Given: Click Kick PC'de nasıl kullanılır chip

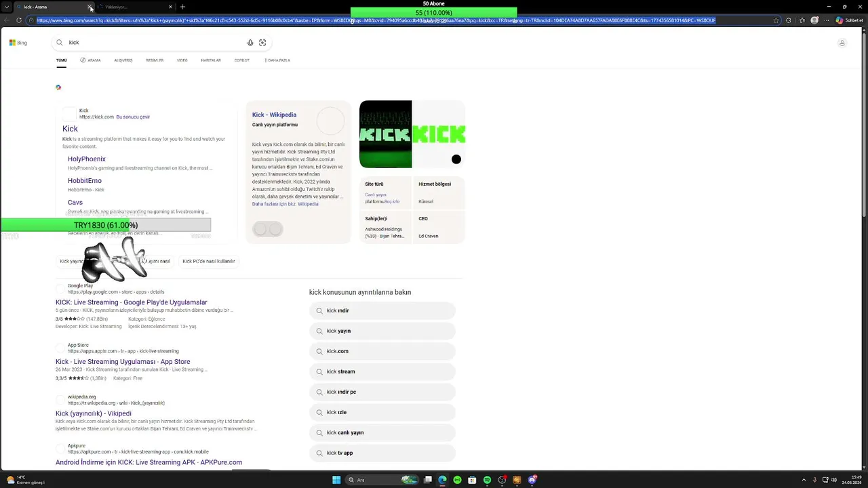Looking at the screenshot, I should pyautogui.click(x=209, y=261).
